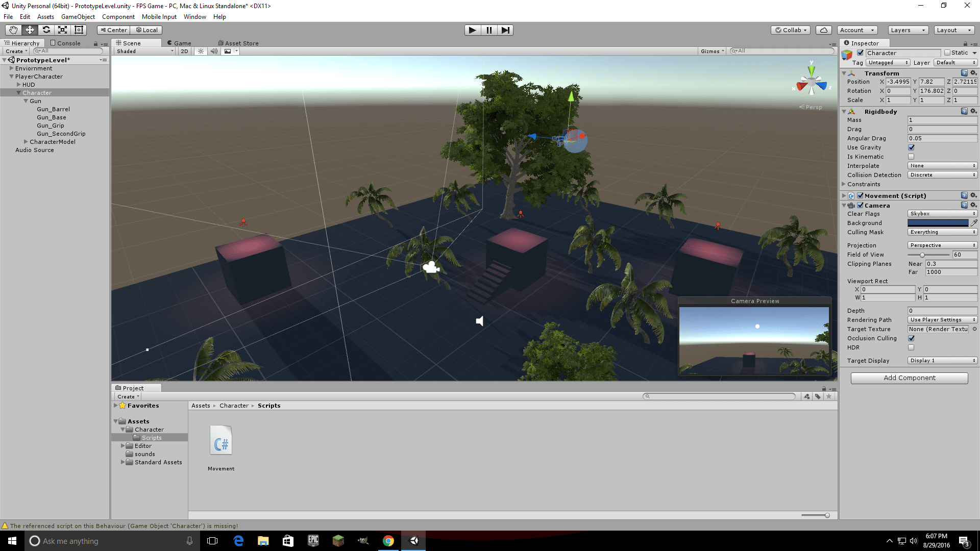Toggle Occlusion Culling checkbox
Screen dimensions: 980x551
911,338
